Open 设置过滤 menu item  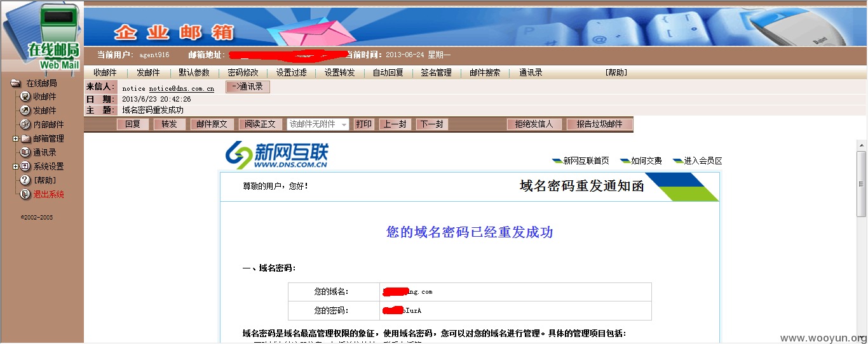coord(291,72)
